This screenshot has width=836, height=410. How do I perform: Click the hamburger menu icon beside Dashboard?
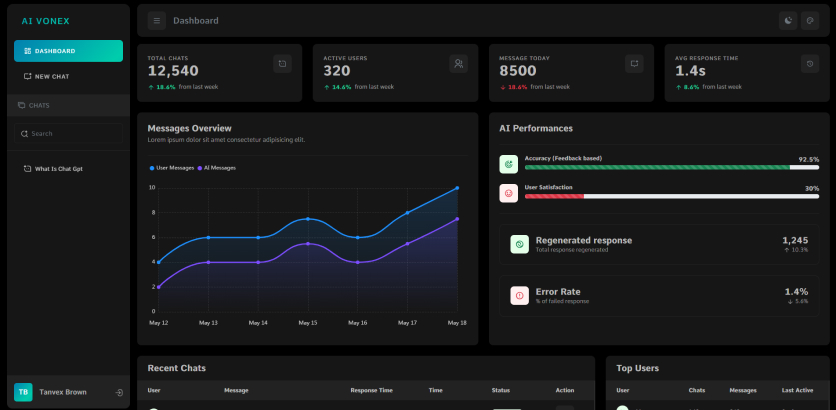157,21
